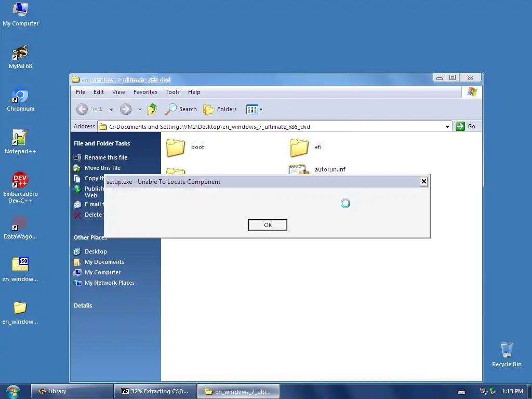Toggle the Folders pane button

220,109
